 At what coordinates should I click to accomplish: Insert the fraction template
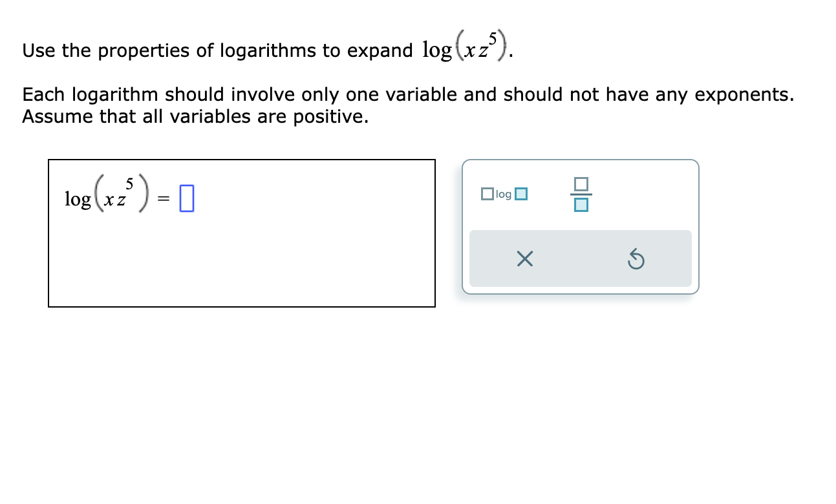coord(580,193)
